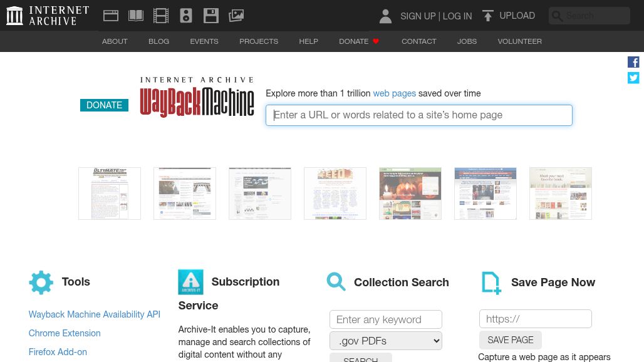This screenshot has width=644, height=362.
Task: Open the user account person icon
Action: [x=385, y=16]
